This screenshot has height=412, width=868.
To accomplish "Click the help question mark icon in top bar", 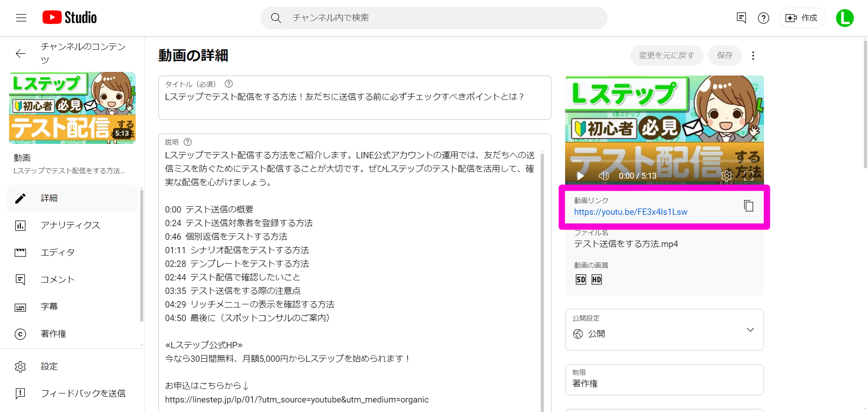I will [x=763, y=18].
